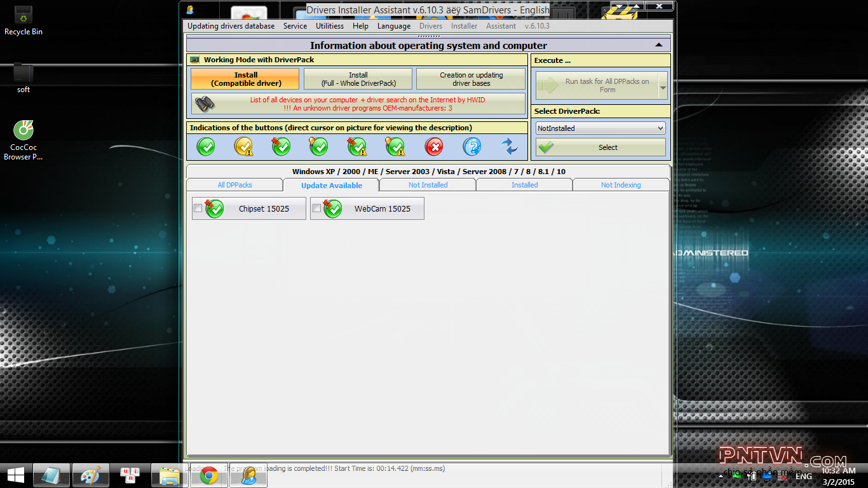Open the Language menu
The image size is (868, 488).
pos(394,26)
